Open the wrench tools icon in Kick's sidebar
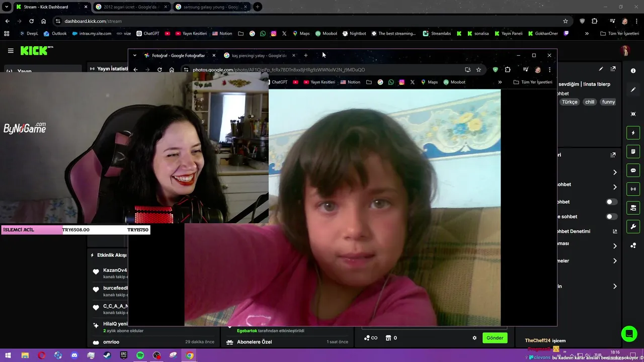This screenshot has width=644, height=362. 633,226
